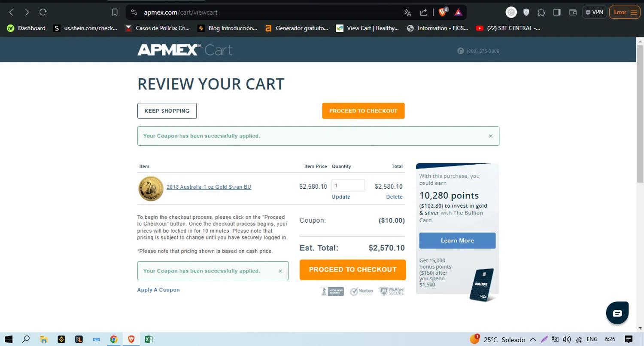Show hidden system tray icons
The height and width of the screenshot is (346, 644).
(533, 339)
